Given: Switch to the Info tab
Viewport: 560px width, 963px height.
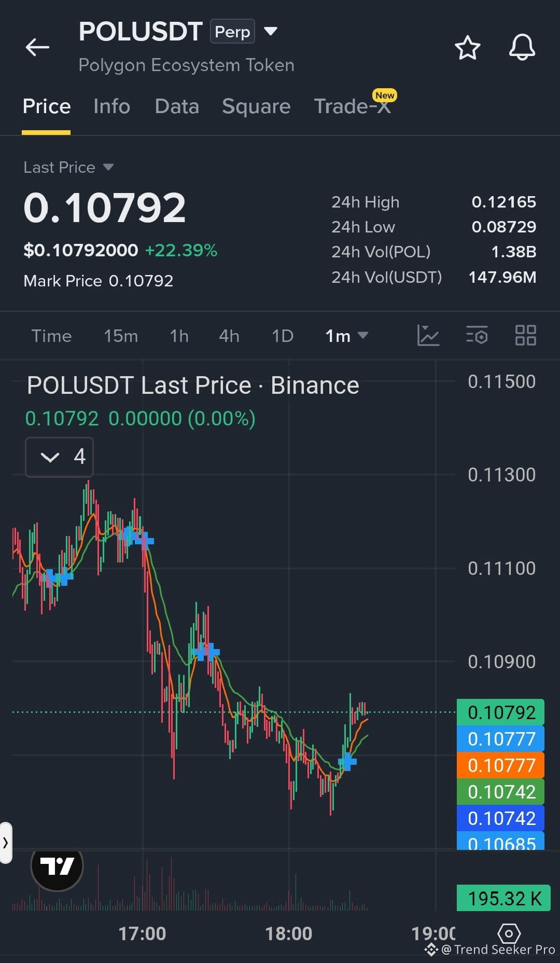Looking at the screenshot, I should coord(111,106).
